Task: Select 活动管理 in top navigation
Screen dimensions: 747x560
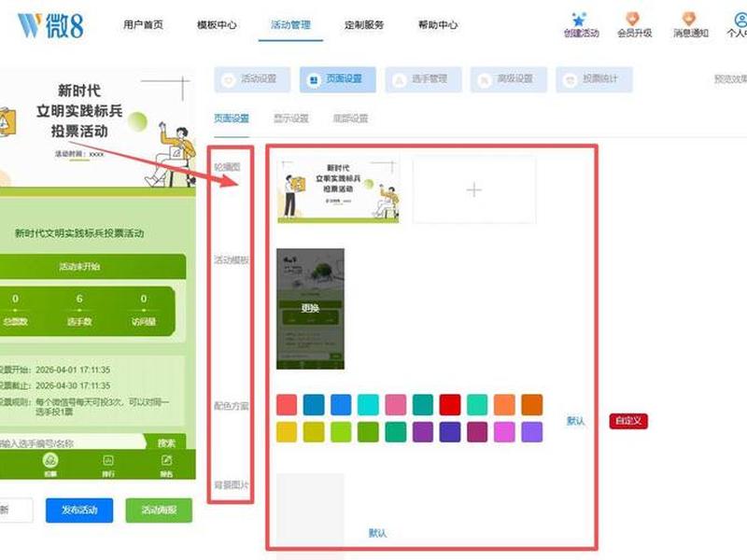Action: pos(290,25)
